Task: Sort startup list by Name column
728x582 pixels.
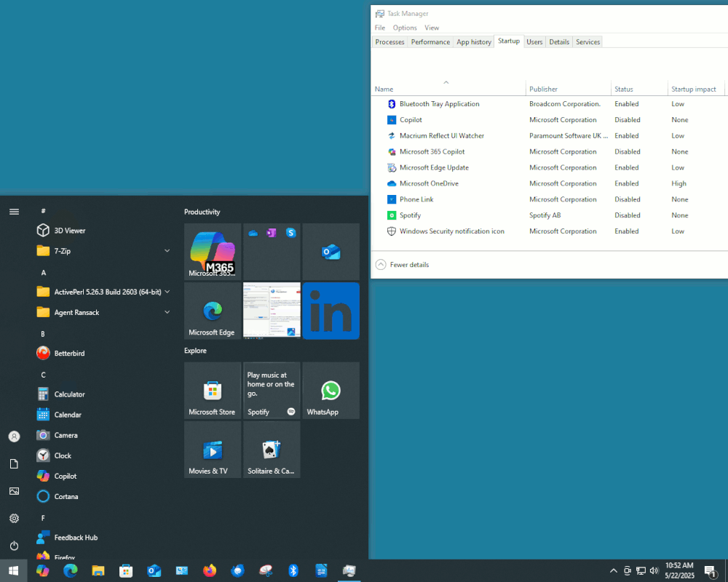Action: click(448, 89)
